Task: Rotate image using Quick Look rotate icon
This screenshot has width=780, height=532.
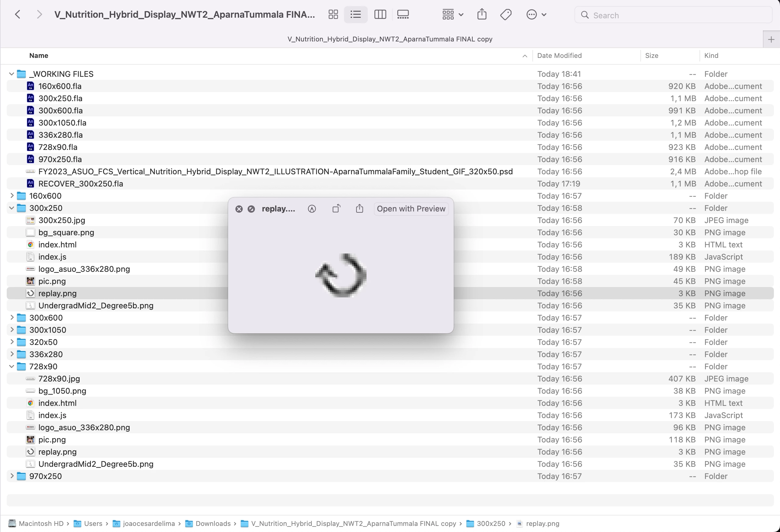Action: tap(336, 209)
